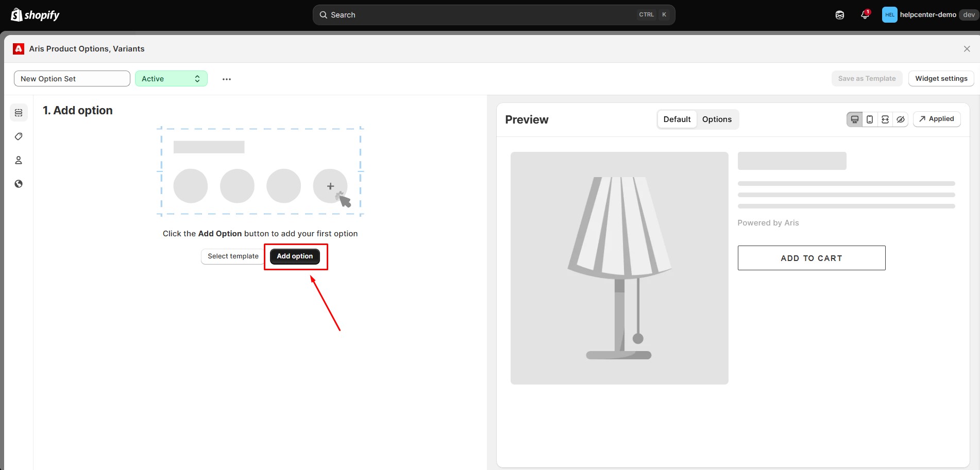Select the globe icon in the sidebar
The width and height of the screenshot is (980, 470).
tap(19, 184)
